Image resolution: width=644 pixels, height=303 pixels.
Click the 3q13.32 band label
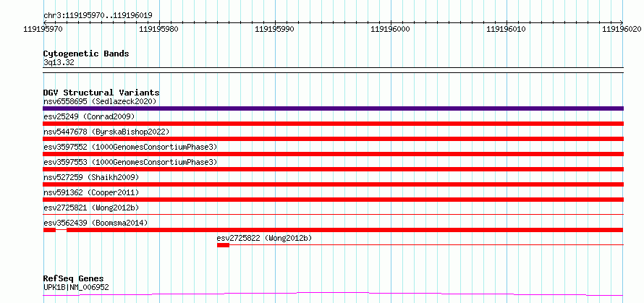pos(59,63)
